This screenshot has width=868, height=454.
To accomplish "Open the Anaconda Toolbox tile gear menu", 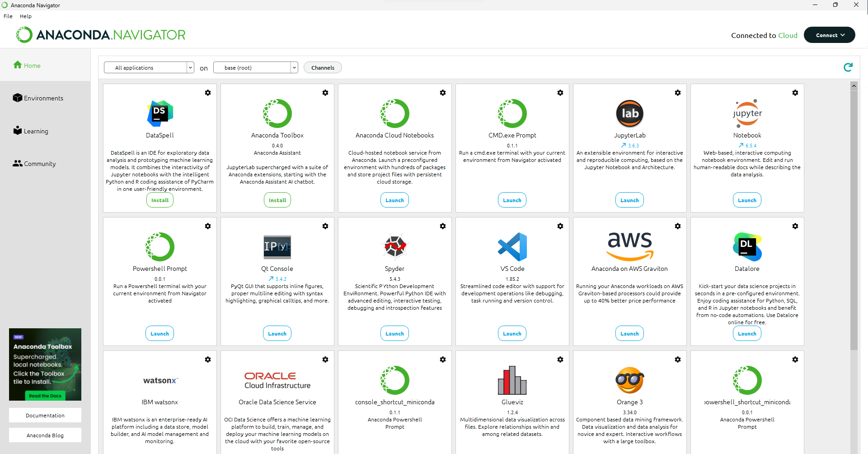I will 325,93.
